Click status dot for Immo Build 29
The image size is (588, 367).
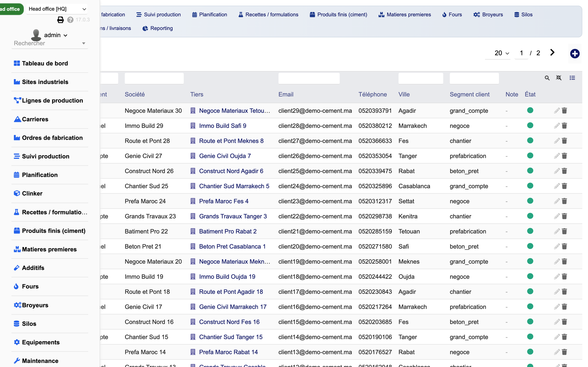click(x=530, y=126)
